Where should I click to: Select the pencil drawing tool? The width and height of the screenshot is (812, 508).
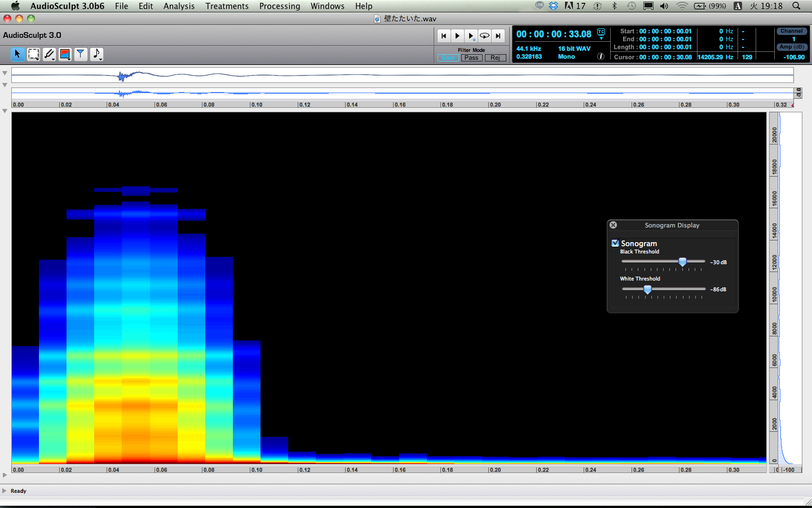pos(49,54)
